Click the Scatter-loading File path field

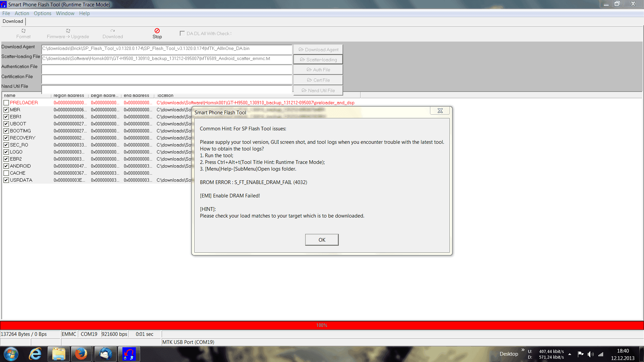167,59
